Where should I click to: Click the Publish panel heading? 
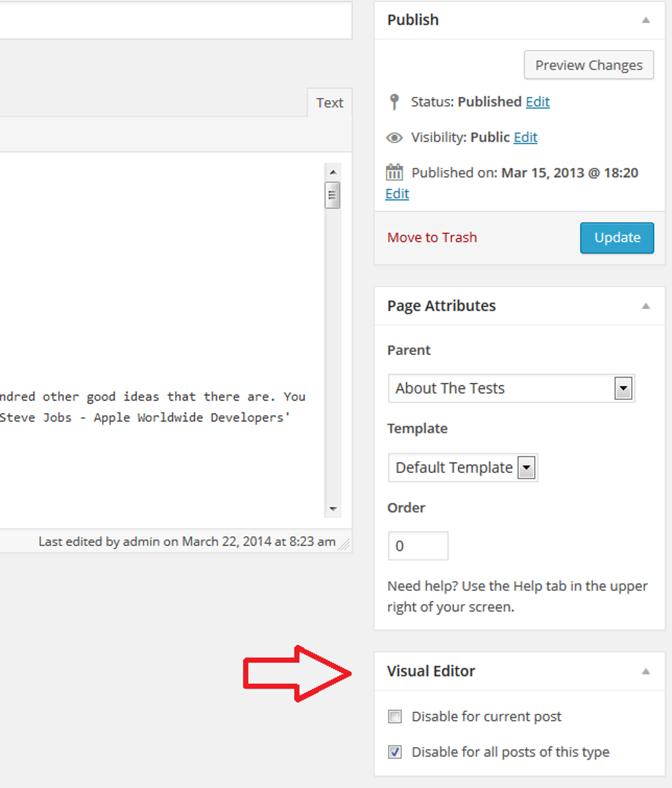[x=412, y=20]
